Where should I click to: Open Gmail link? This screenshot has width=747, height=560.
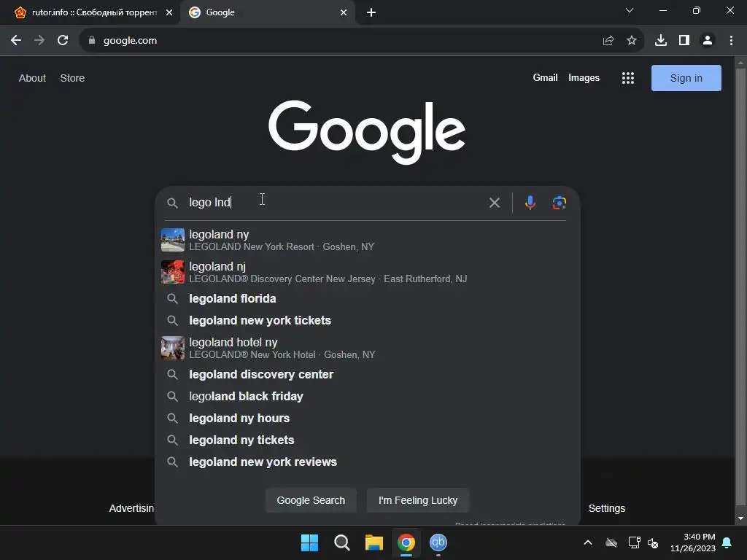(x=545, y=77)
